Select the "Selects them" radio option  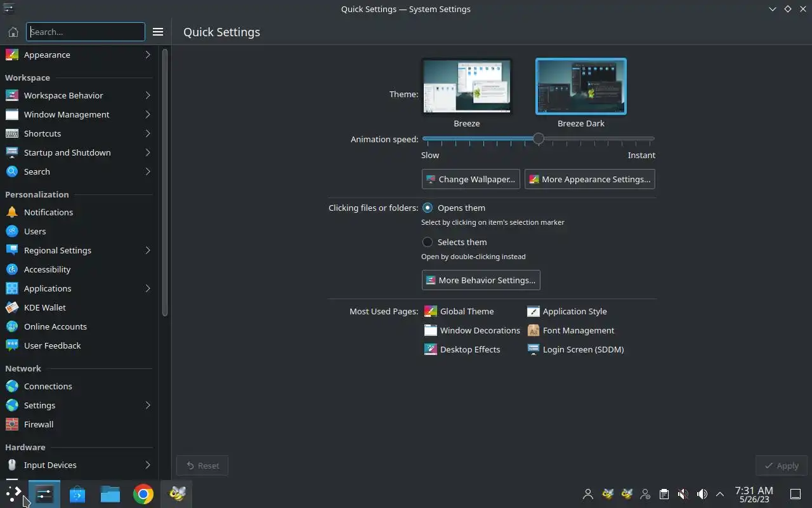coord(428,242)
